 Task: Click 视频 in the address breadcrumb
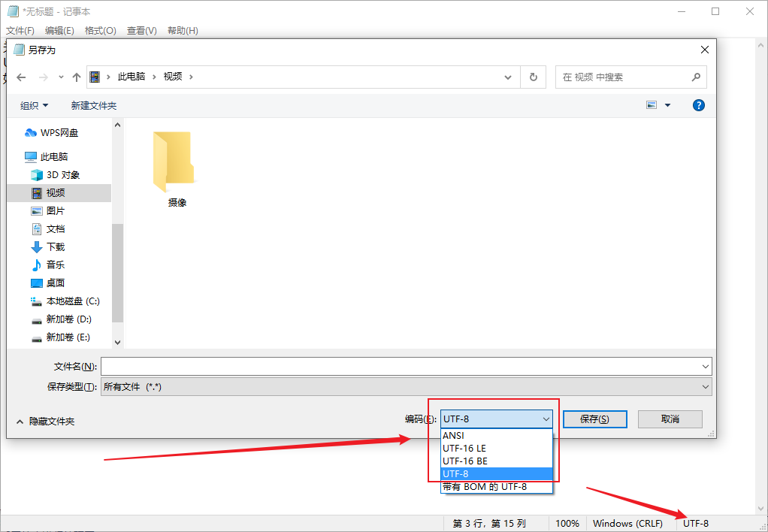pyautogui.click(x=172, y=77)
